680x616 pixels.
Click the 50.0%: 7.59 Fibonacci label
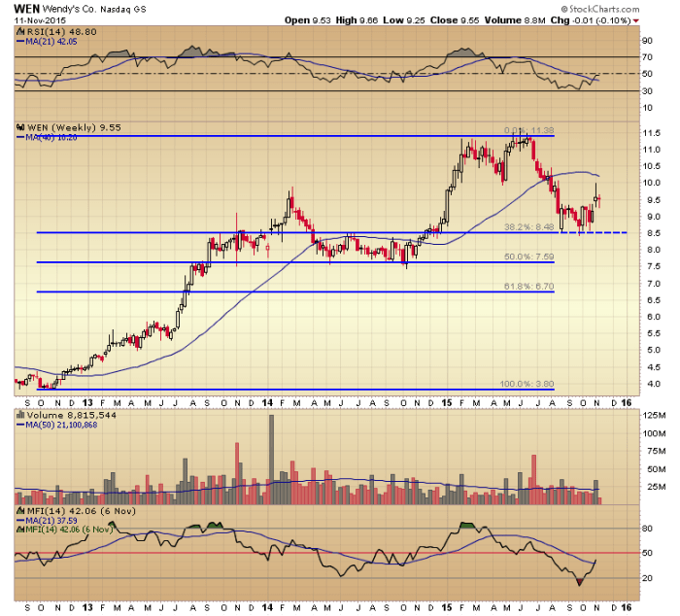(528, 257)
